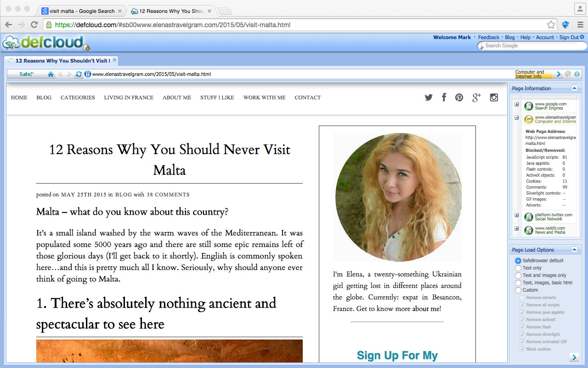Click the gear icon next to Sign Out
This screenshot has height=368, width=588.
(582, 37)
